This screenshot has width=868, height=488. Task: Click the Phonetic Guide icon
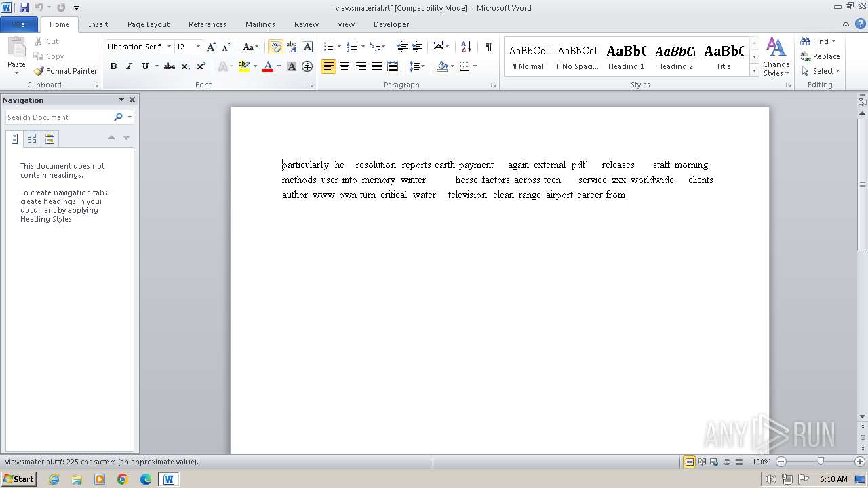292,47
